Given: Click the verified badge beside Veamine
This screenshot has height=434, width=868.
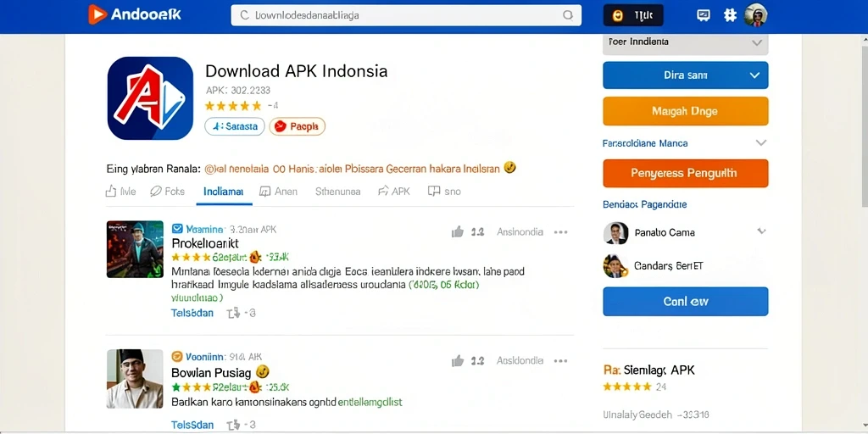Looking at the screenshot, I should (177, 229).
